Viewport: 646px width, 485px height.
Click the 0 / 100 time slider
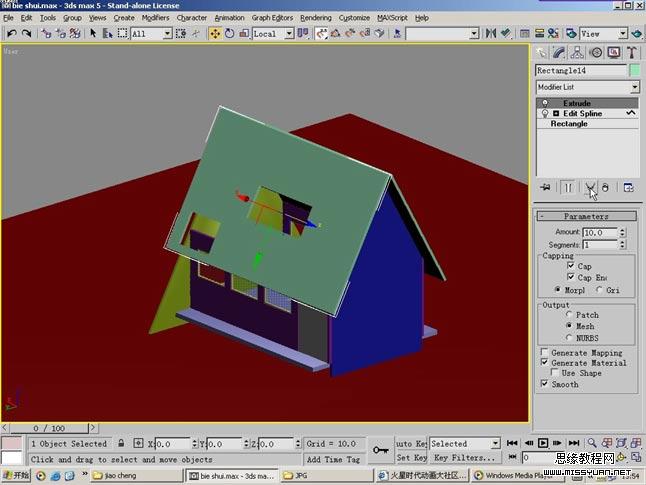point(49,428)
